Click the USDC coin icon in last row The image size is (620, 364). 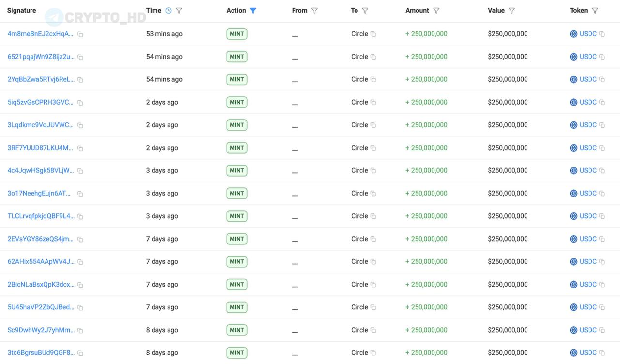point(573,353)
